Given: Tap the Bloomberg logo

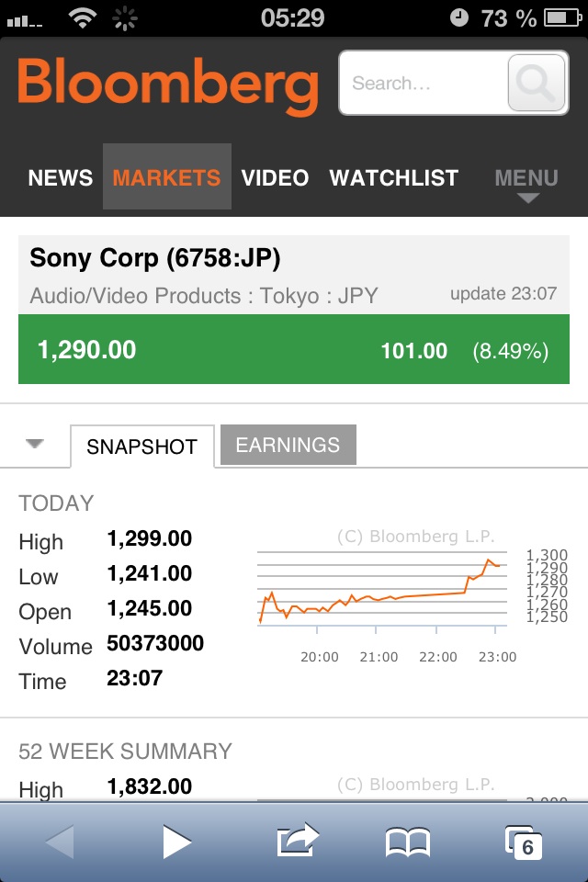Looking at the screenshot, I should [x=167, y=85].
